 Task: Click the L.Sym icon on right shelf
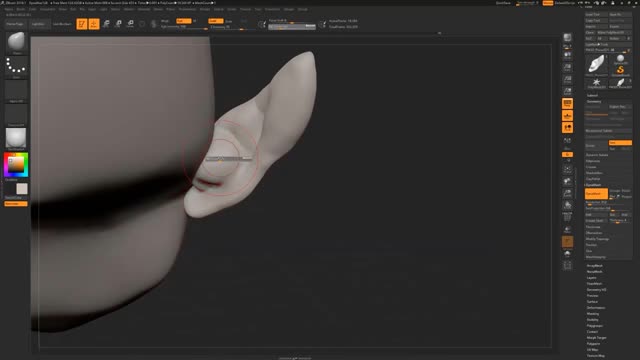coord(567,141)
